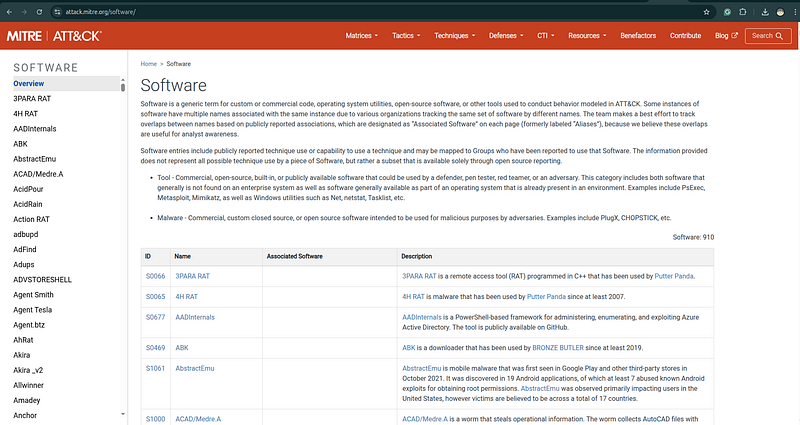Bookmark this page with the star icon
800x425 pixels.
(x=706, y=12)
